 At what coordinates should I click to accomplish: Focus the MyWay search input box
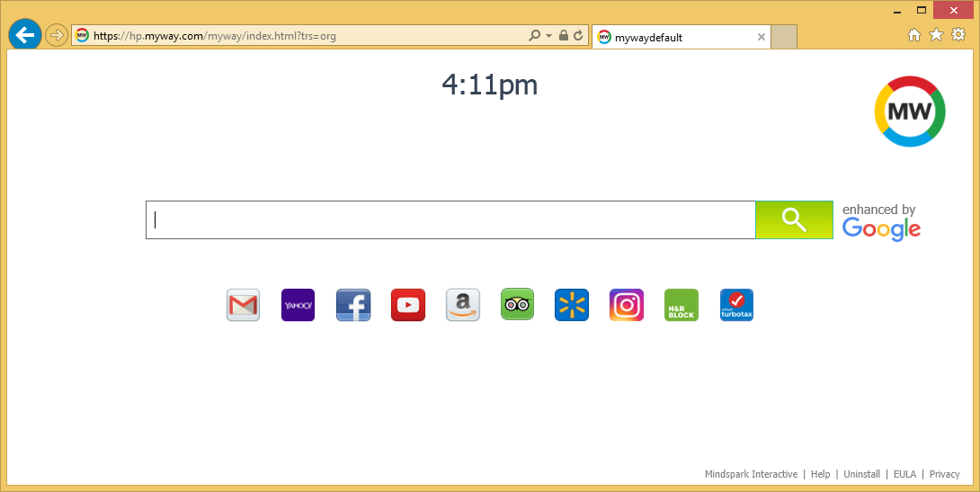pos(450,219)
